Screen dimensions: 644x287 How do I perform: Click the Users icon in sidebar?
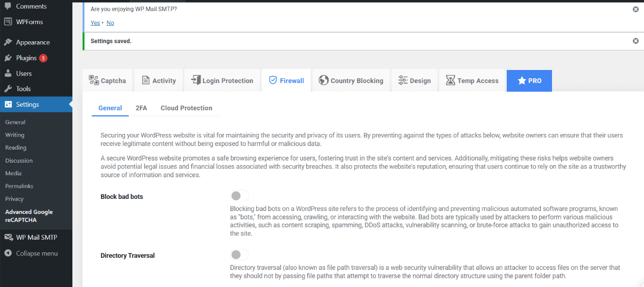[x=8, y=74]
